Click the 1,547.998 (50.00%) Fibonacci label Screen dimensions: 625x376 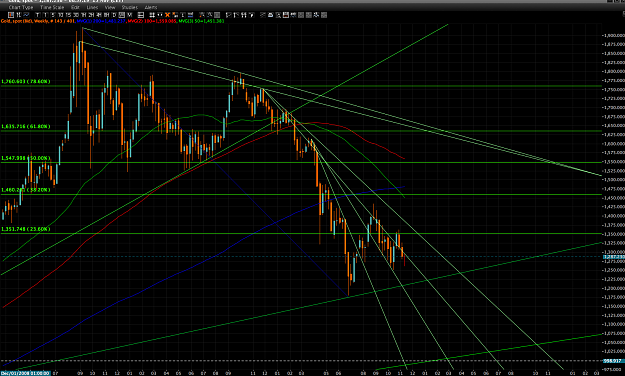26,158
